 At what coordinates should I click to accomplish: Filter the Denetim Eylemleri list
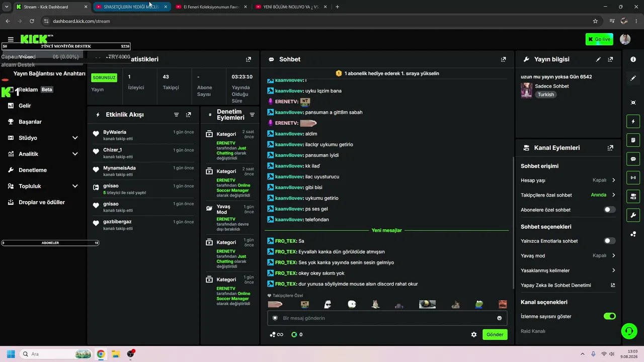point(252,115)
